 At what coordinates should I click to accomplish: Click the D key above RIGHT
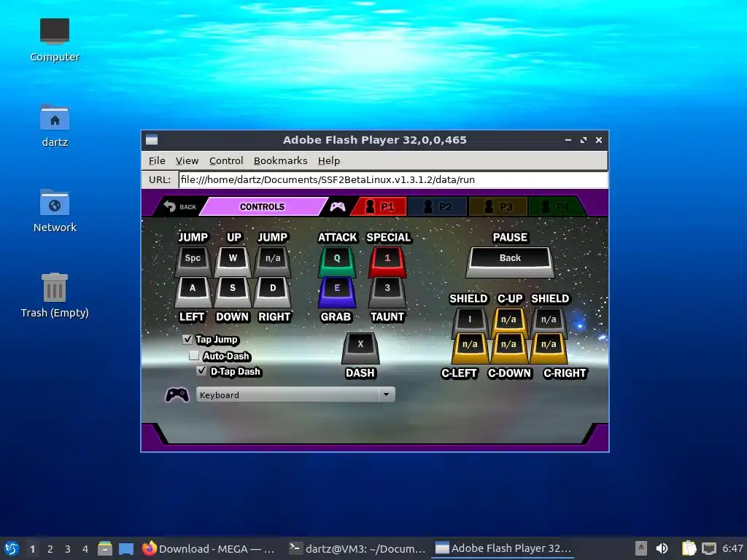[273, 292]
